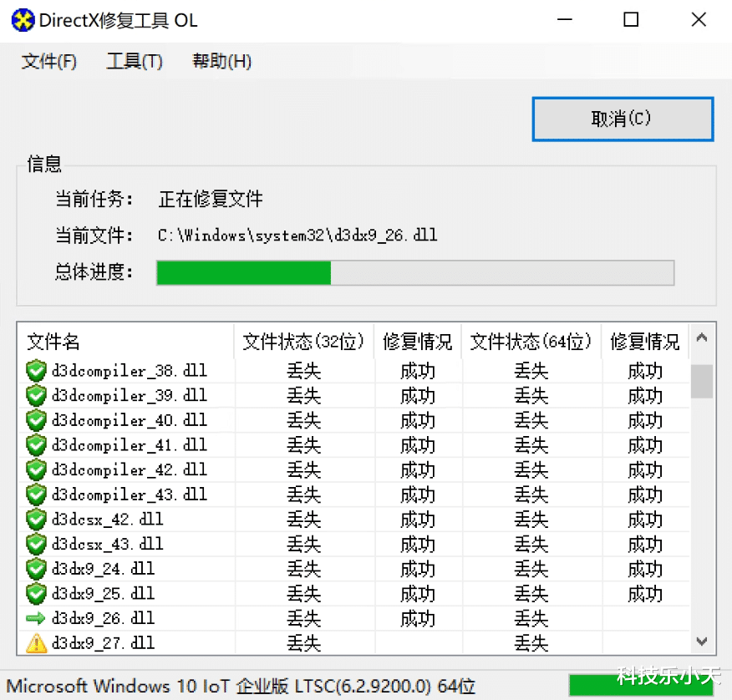Open the 帮助(H) menu
732x700 pixels.
(x=222, y=62)
